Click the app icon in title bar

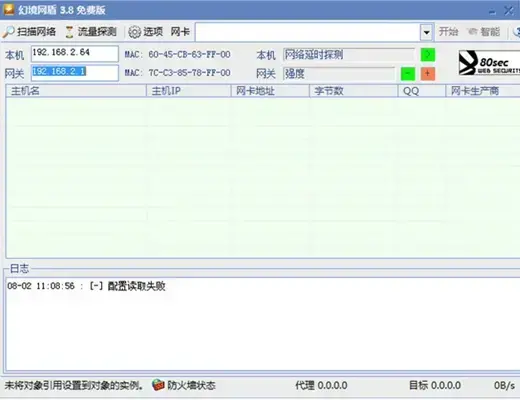[x=9, y=9]
